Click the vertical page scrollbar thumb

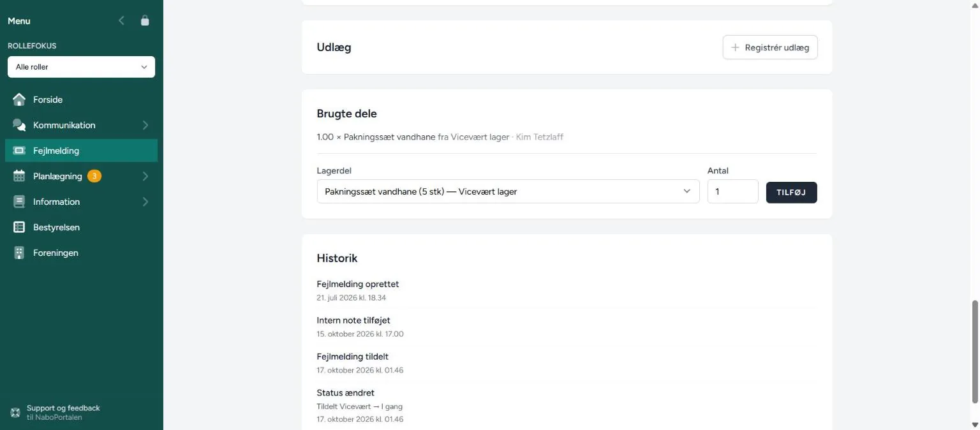[x=974, y=351]
